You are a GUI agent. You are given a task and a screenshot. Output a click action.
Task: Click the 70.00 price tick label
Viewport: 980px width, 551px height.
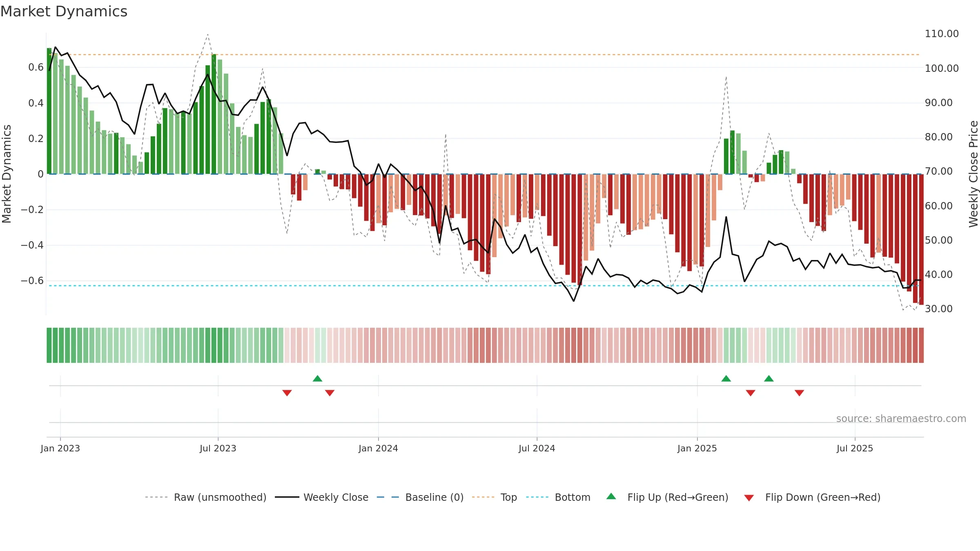tap(939, 171)
